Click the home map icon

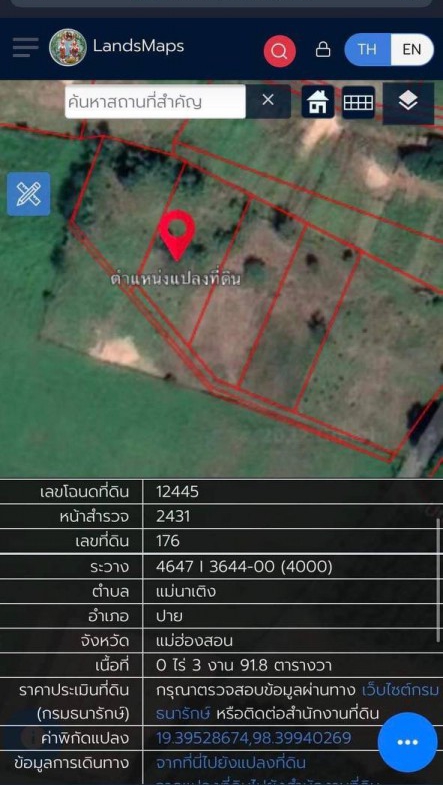pyautogui.click(x=317, y=102)
